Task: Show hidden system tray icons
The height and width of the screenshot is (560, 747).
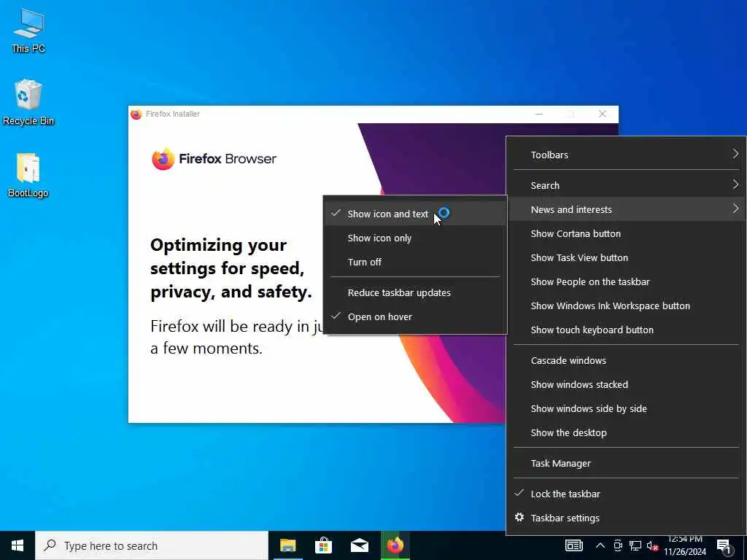Action: point(600,545)
